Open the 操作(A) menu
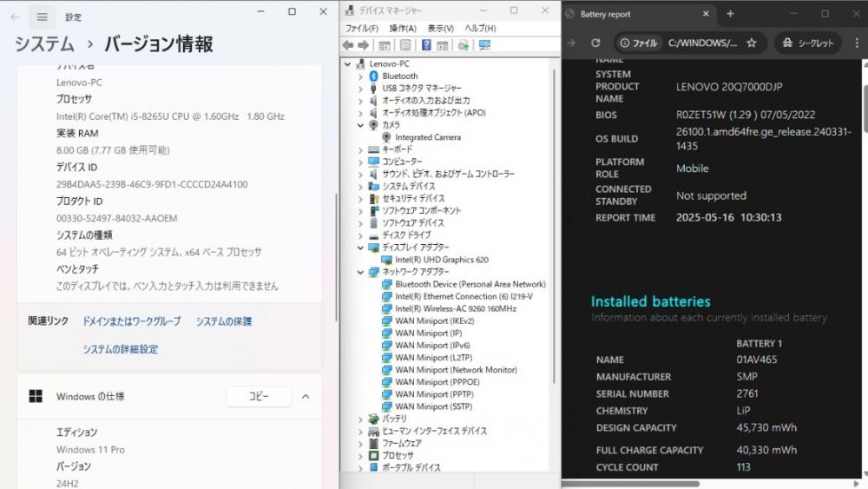Screen dimensions: 868x489 [403, 29]
